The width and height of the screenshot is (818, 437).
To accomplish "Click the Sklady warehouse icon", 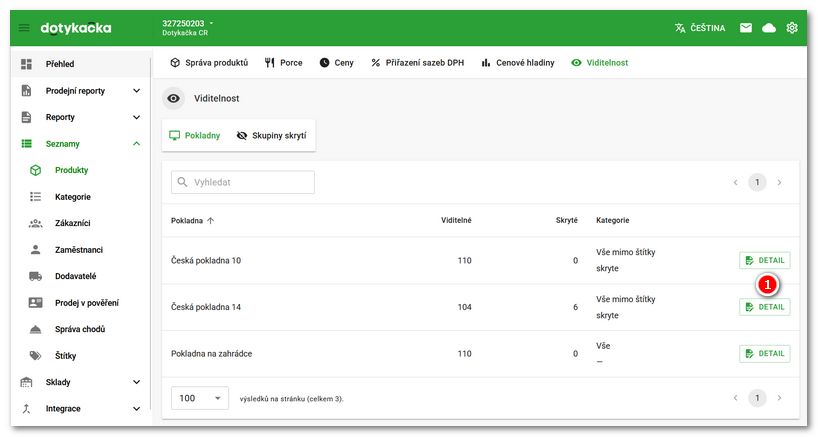I will point(26,382).
